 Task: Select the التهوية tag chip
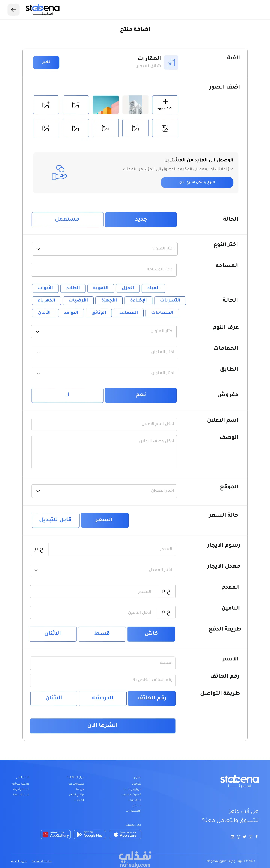[100, 288]
